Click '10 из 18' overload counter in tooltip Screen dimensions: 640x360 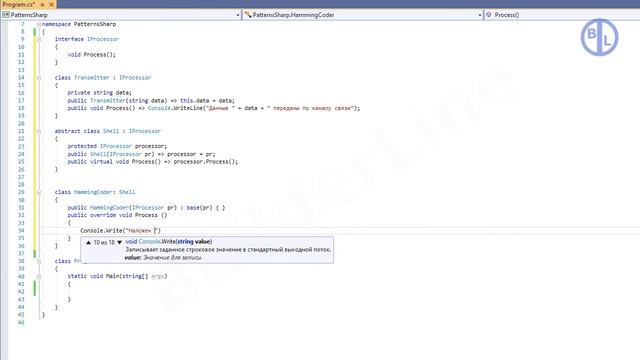[104, 242]
